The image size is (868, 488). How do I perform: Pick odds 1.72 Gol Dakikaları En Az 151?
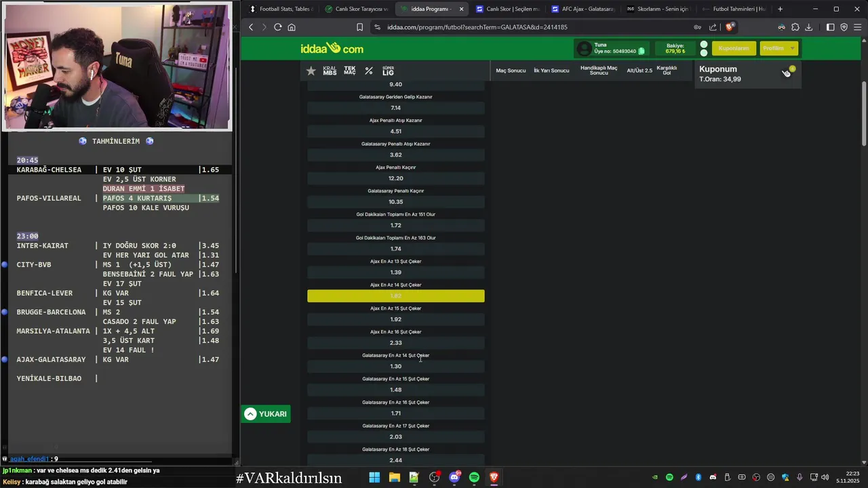click(396, 225)
